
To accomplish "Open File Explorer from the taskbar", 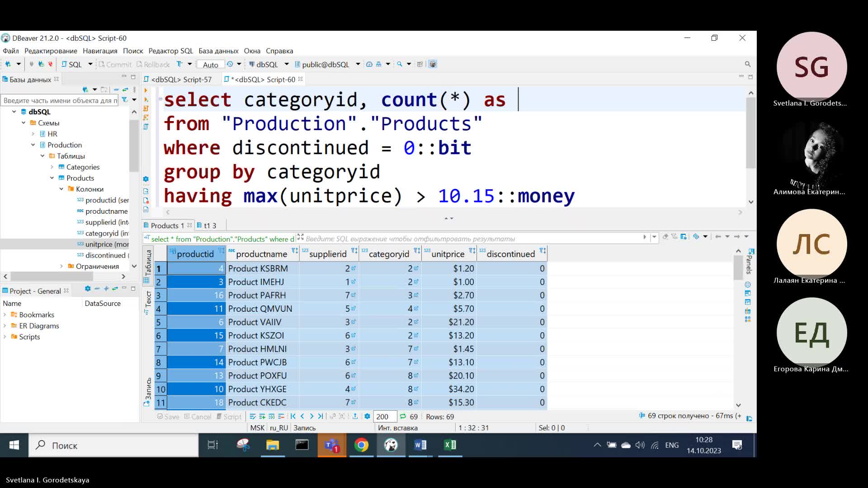I will (x=272, y=445).
